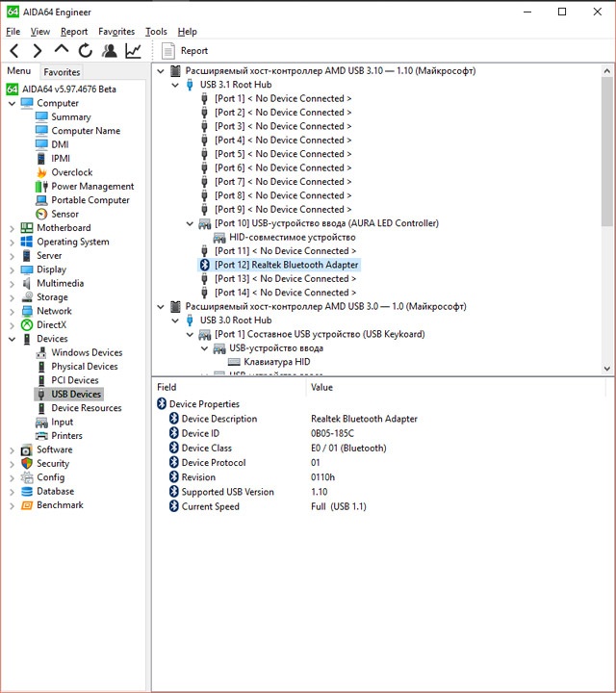Open the IPMI item icon

point(41,158)
